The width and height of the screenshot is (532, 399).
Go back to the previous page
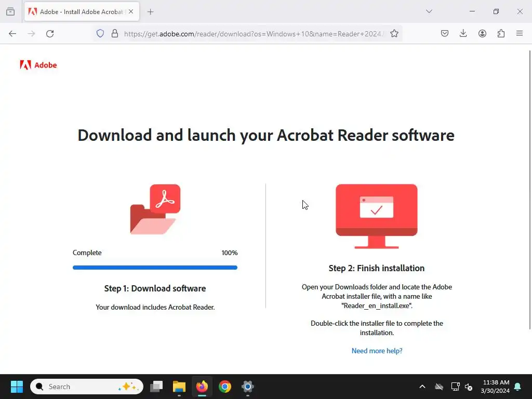coord(12,34)
